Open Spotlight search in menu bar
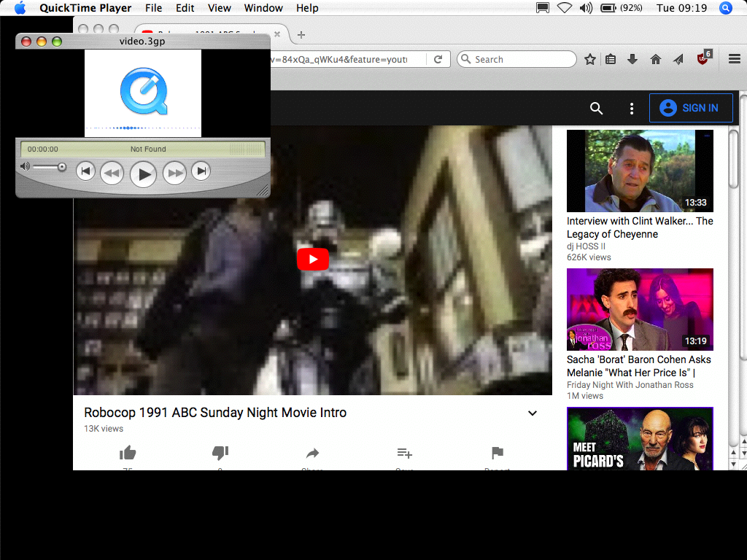 point(726,8)
